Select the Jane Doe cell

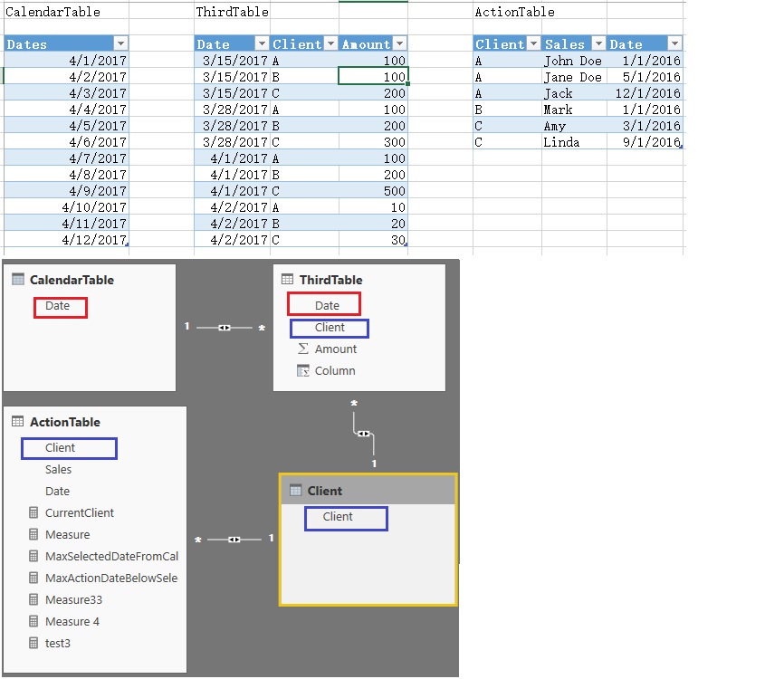click(574, 76)
